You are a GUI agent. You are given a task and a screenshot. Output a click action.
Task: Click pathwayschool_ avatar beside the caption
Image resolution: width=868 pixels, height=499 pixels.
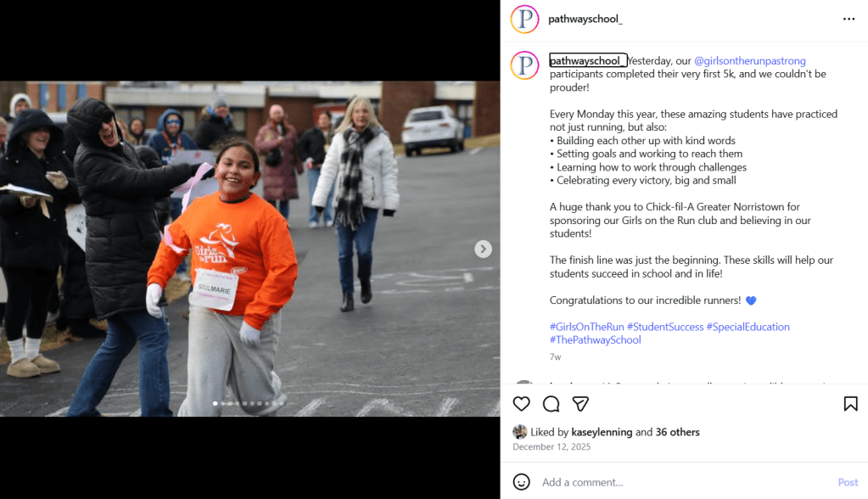pyautogui.click(x=524, y=65)
